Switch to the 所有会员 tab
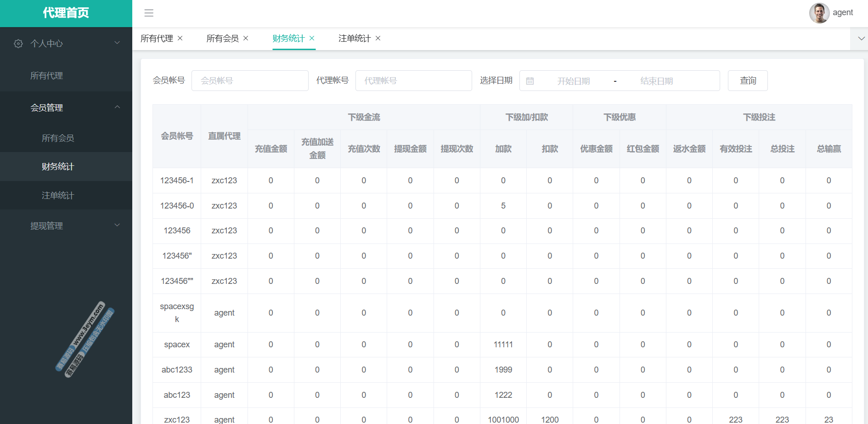 [x=222, y=39]
